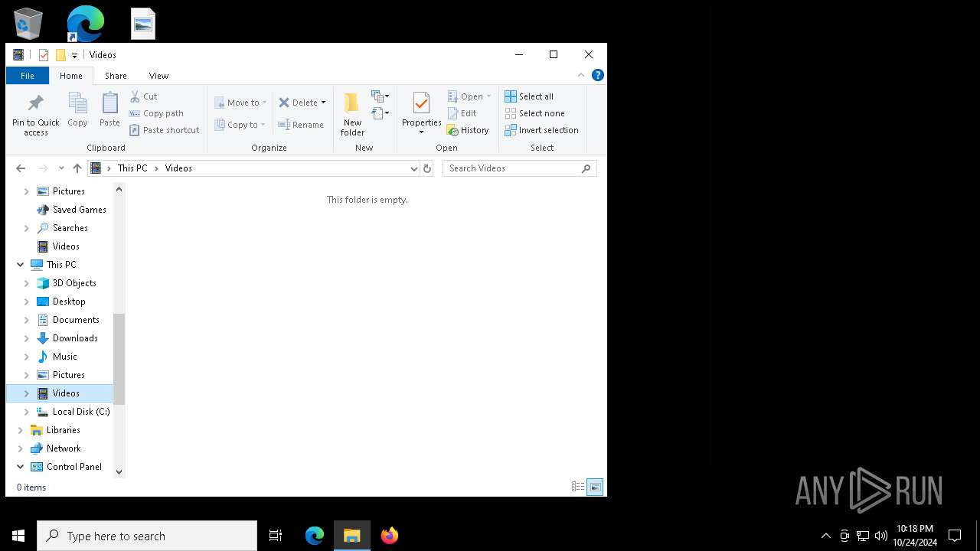The width and height of the screenshot is (980, 551).
Task: Select Downloads in navigation pane
Action: pyautogui.click(x=75, y=338)
